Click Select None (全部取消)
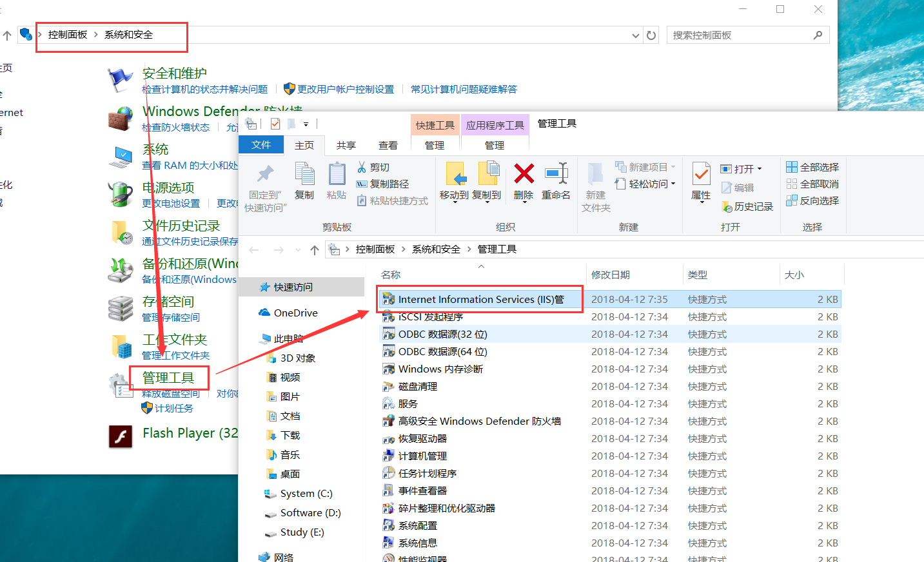 coord(812,184)
